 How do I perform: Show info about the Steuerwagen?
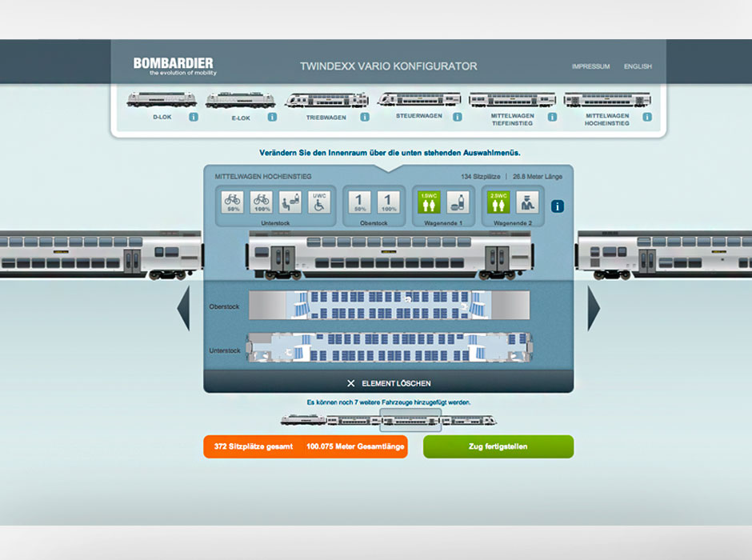[458, 117]
